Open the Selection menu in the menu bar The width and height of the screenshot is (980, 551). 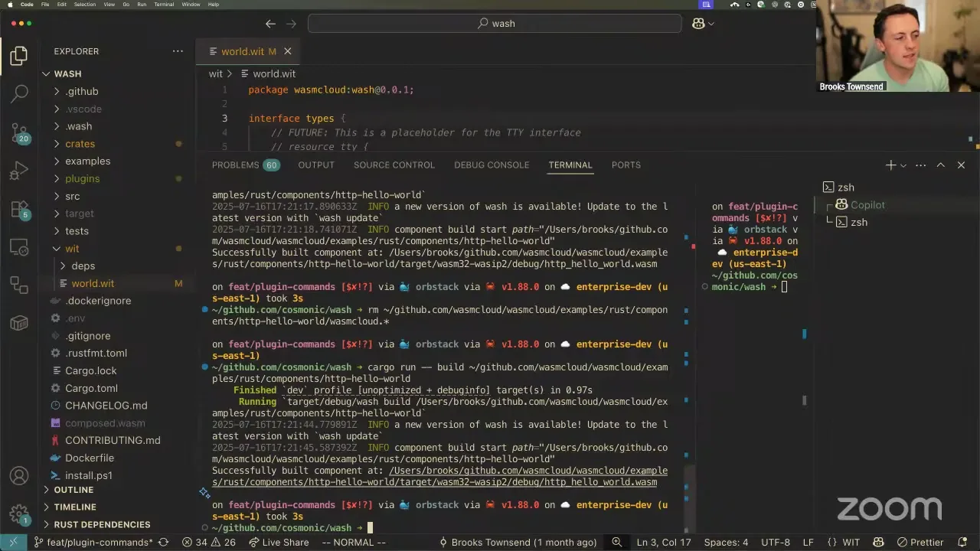coord(85,5)
